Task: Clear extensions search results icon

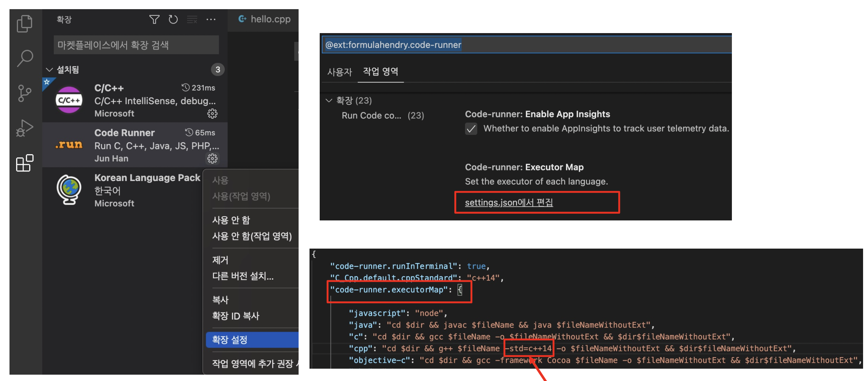Action: (x=192, y=19)
